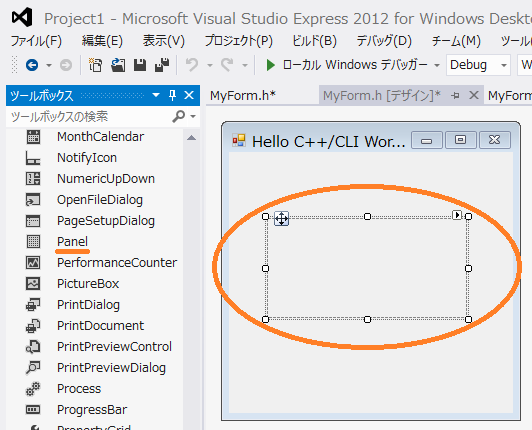Switch to the MyForm.h [デザイン]* tab
The width and height of the screenshot is (532, 430).
point(382,96)
